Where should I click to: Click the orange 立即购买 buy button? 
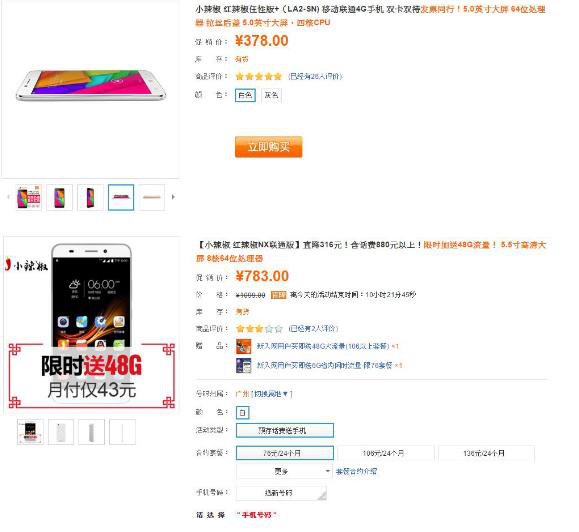click(268, 147)
